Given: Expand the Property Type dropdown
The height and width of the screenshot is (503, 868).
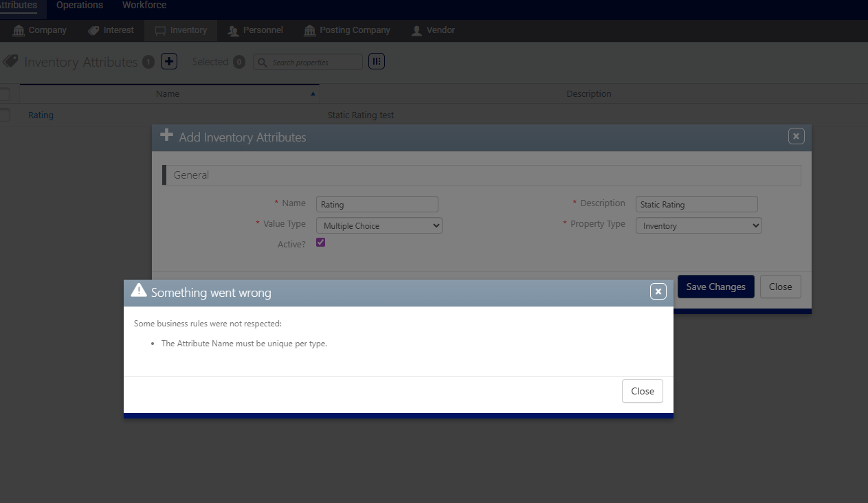Looking at the screenshot, I should 698,225.
